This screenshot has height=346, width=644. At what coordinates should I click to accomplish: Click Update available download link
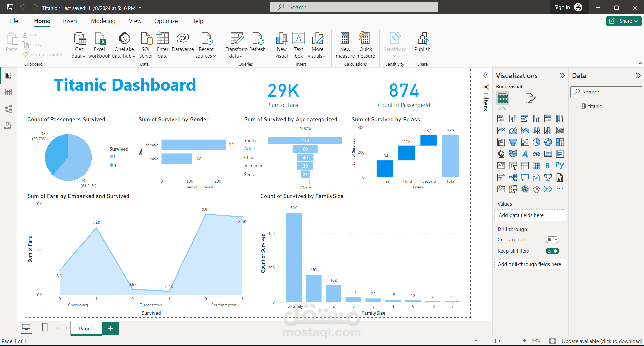602,341
